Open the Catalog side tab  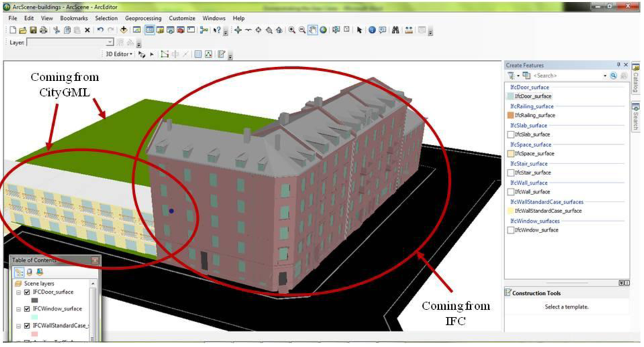pos(636,79)
